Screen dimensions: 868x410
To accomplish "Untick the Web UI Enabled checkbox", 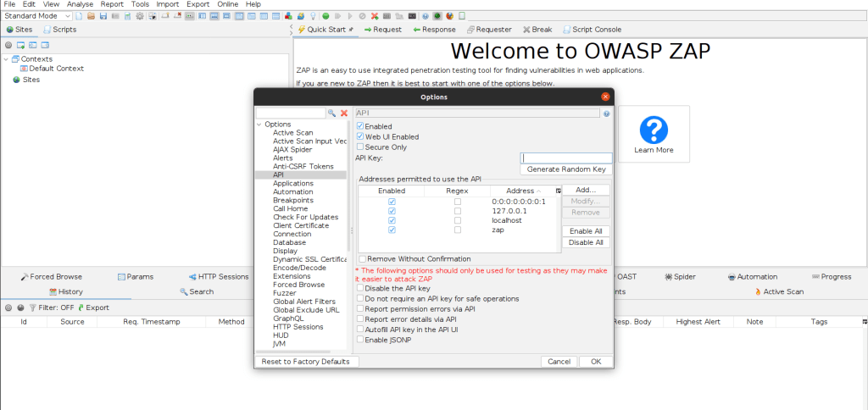I will (360, 136).
